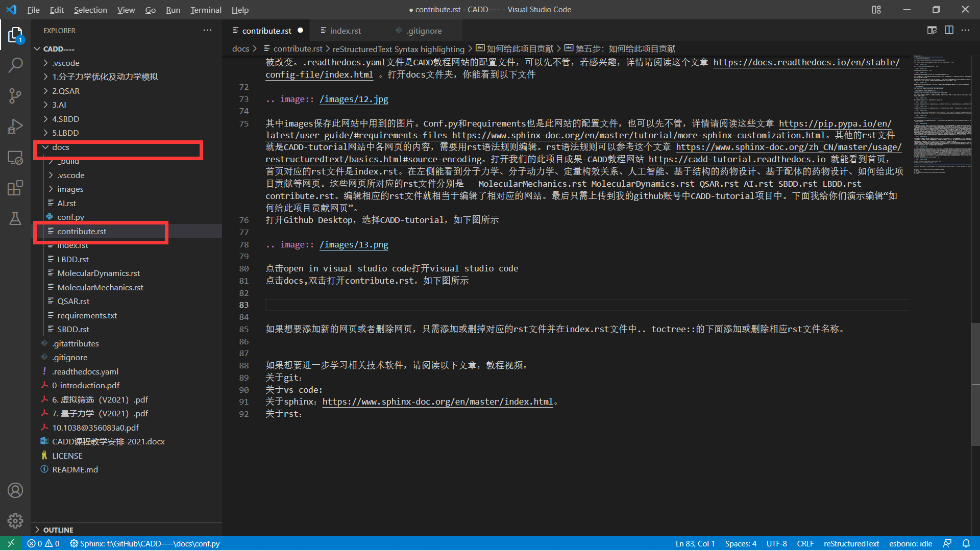Open the Explorer view in activity bar
980x551 pixels.
pyautogui.click(x=15, y=35)
